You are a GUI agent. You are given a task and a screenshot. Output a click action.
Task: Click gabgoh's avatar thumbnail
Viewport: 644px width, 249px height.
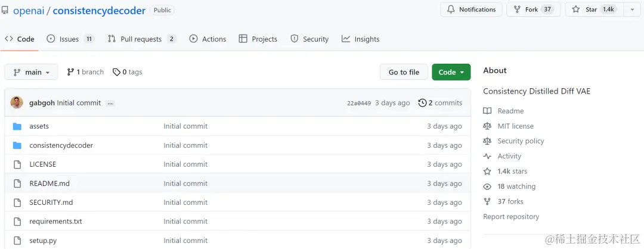coord(17,102)
